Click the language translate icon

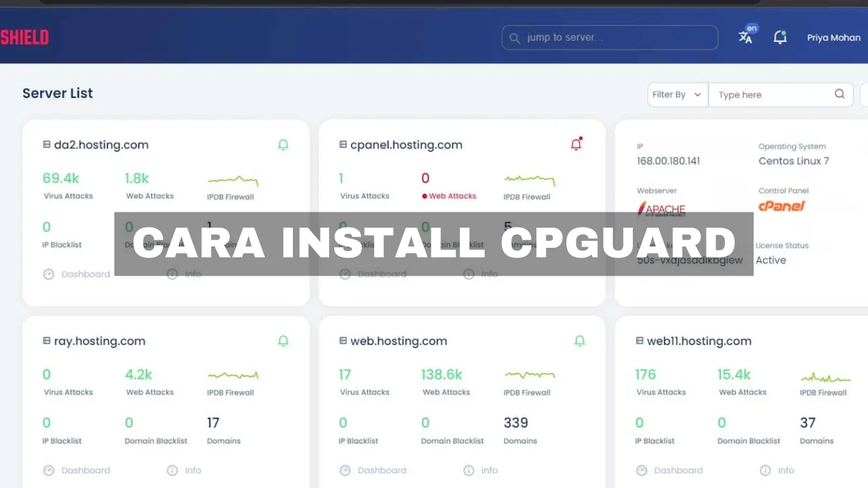pyautogui.click(x=745, y=37)
